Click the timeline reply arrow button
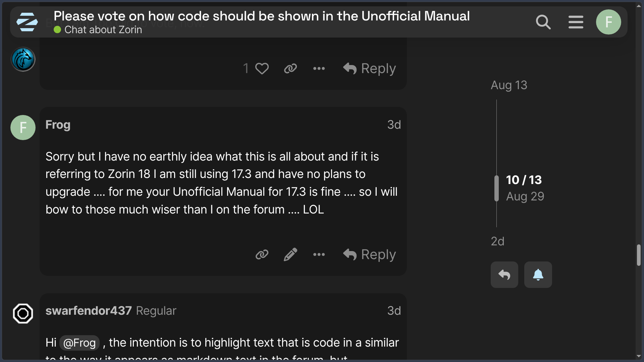Image resolution: width=644 pixels, height=362 pixels. coord(504,275)
